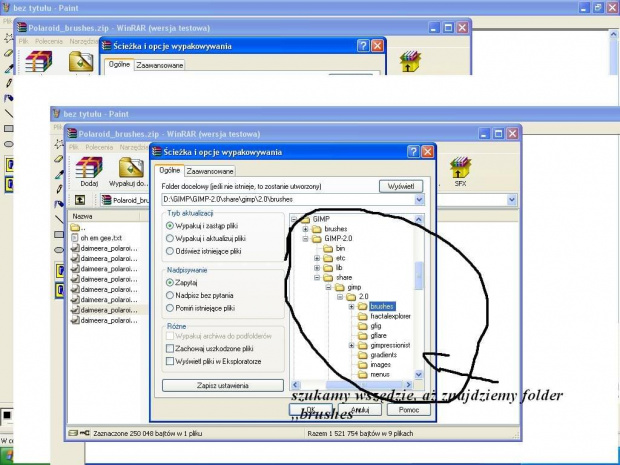Click the folder tree vertical scrollbar thumb
The height and width of the screenshot is (465, 620).
[418, 276]
